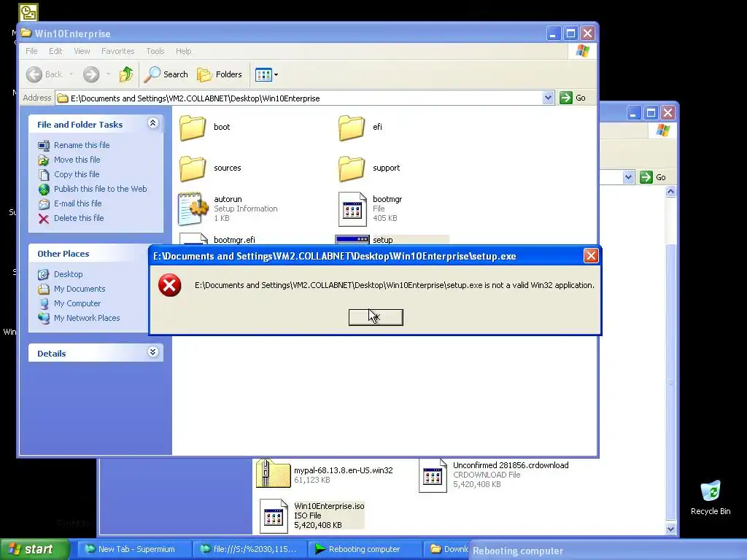The image size is (747, 560).
Task: Click the Publish to Web globe icon
Action: [44, 190]
